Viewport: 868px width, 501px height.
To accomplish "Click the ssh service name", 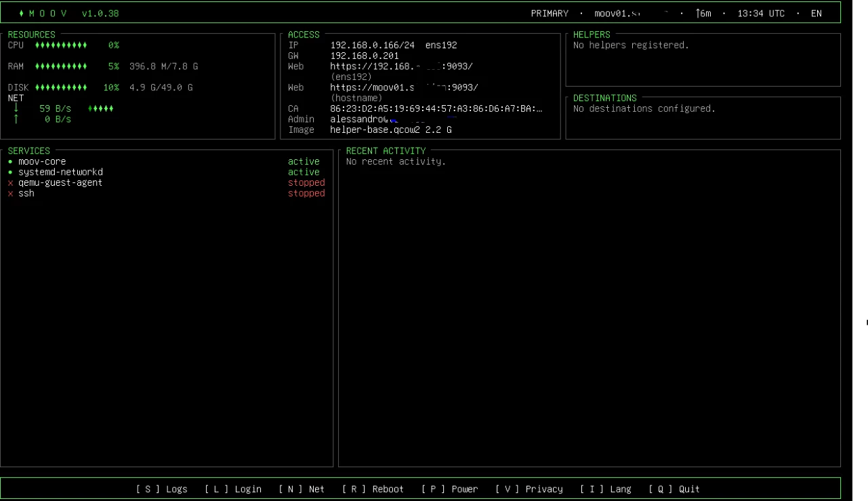I will click(26, 193).
